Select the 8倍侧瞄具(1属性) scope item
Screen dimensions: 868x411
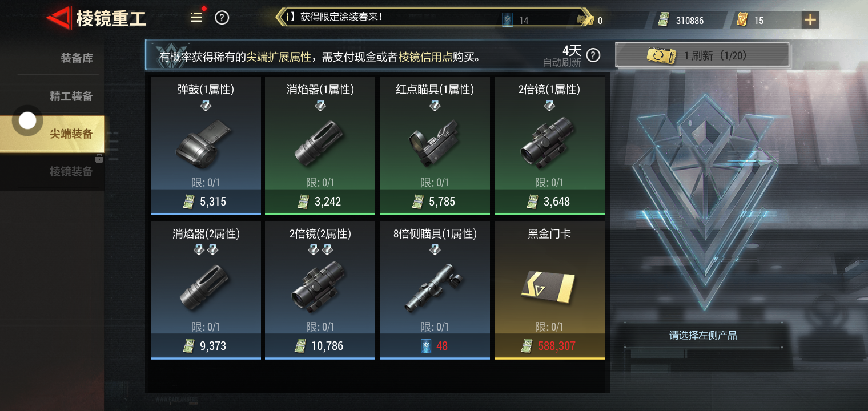(x=435, y=291)
